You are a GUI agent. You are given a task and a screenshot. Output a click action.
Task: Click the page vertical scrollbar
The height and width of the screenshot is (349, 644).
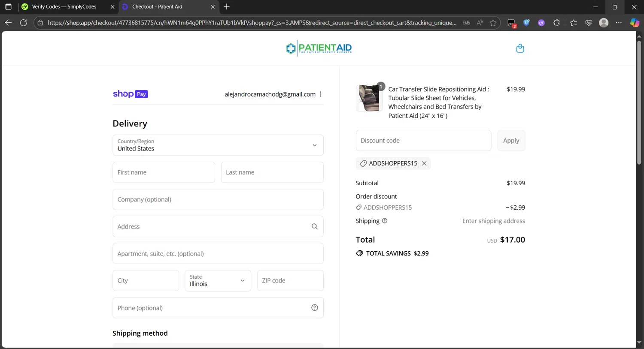click(x=639, y=103)
